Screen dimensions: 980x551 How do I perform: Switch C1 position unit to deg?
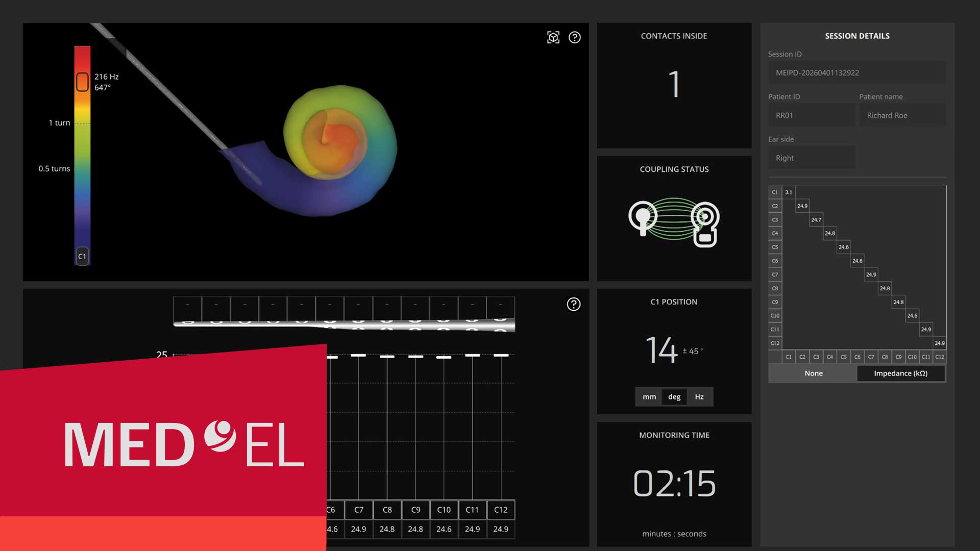click(674, 396)
